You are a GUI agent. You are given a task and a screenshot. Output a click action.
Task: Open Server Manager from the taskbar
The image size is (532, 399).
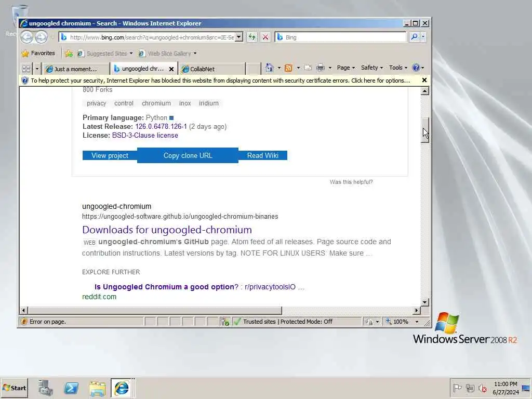(46, 388)
